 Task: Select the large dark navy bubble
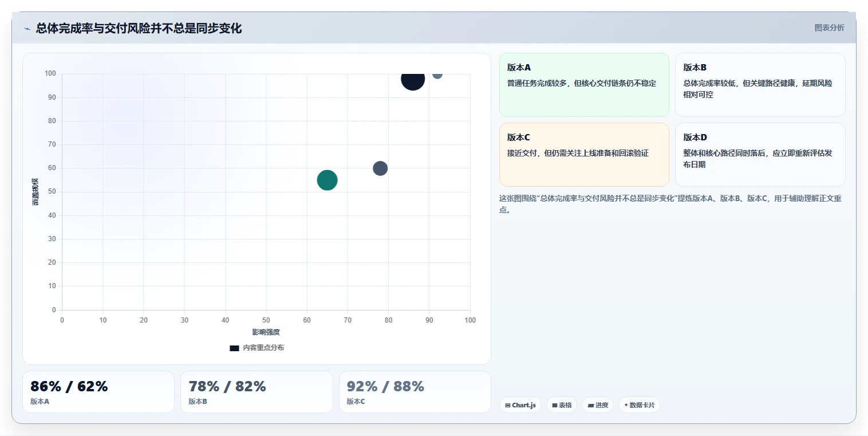point(413,78)
